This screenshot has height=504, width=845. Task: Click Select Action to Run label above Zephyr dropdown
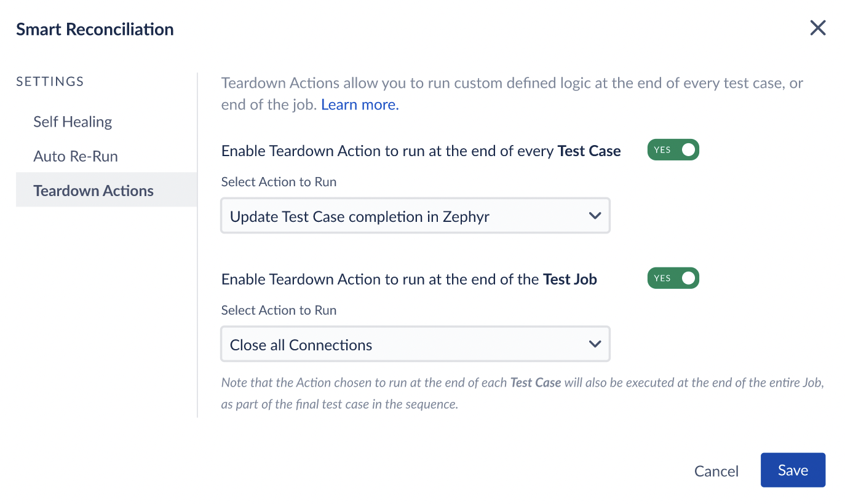point(279,182)
